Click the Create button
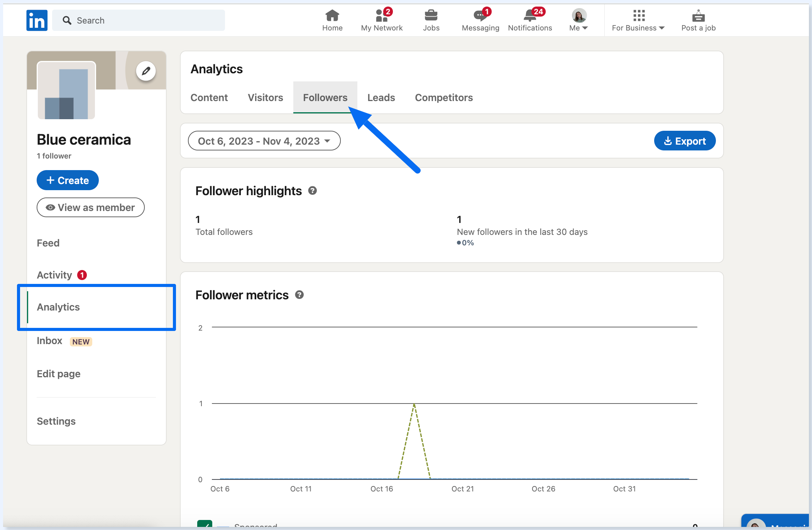 coord(68,180)
